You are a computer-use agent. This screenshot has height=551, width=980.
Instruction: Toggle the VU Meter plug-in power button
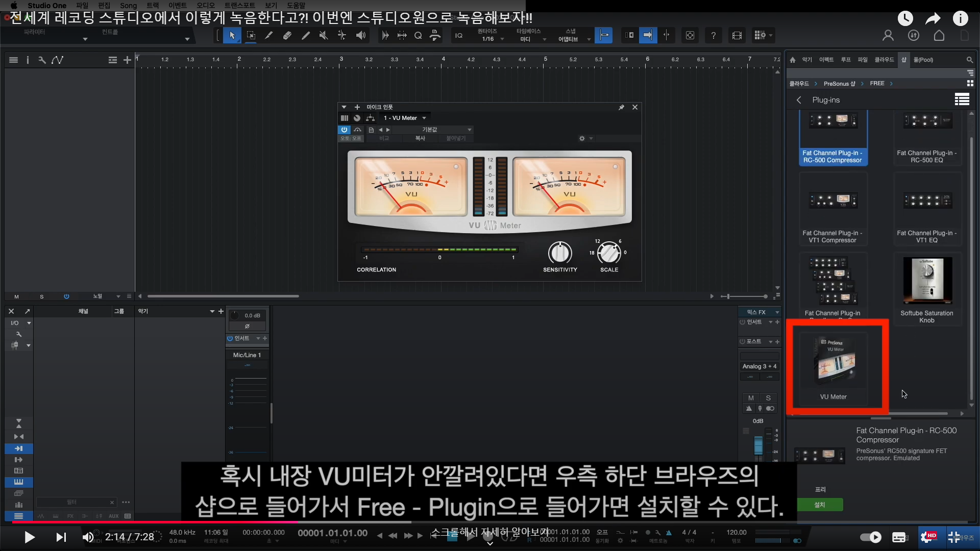point(345,130)
